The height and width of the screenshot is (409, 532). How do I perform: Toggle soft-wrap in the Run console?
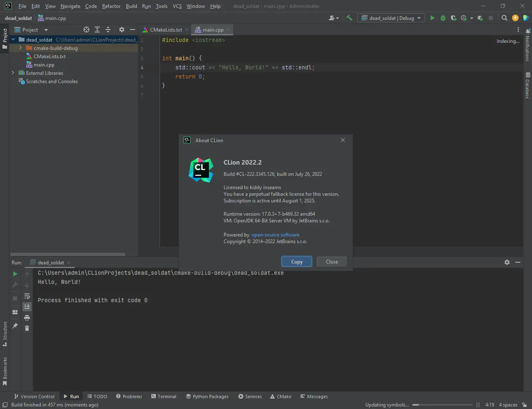pos(27,296)
